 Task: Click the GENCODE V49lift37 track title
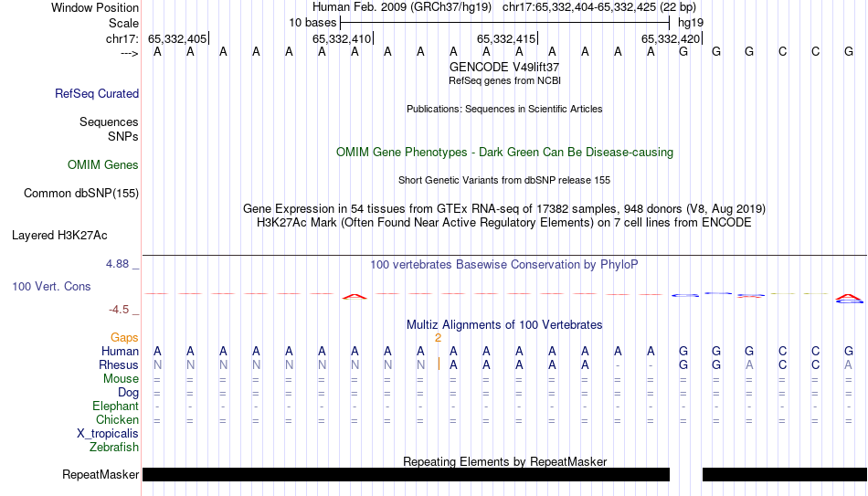click(x=504, y=67)
